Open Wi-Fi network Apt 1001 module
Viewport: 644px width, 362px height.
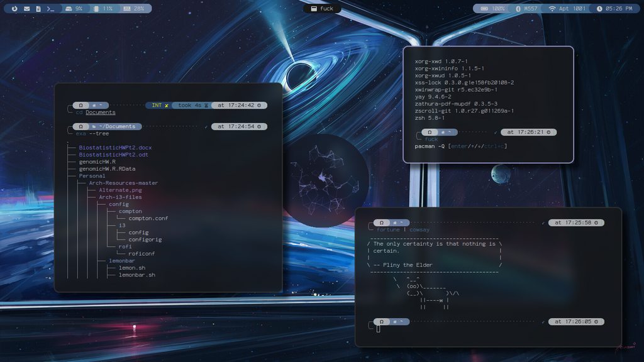(x=567, y=9)
